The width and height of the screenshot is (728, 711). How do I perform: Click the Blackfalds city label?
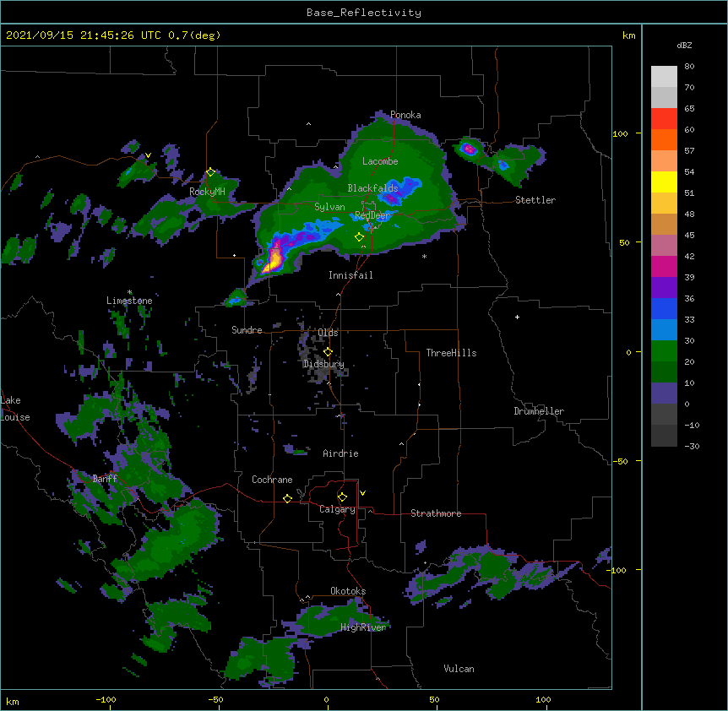372,188
